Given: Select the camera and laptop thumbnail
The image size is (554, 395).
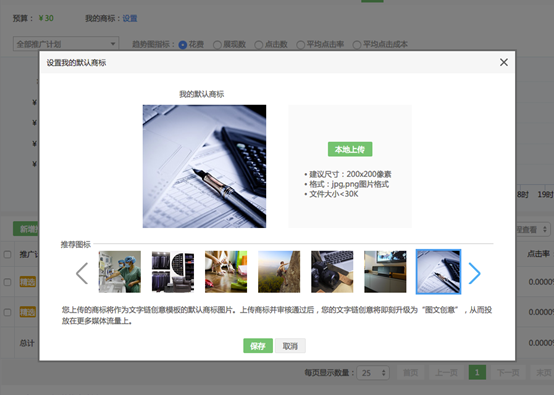Looking at the screenshot, I should point(332,272).
